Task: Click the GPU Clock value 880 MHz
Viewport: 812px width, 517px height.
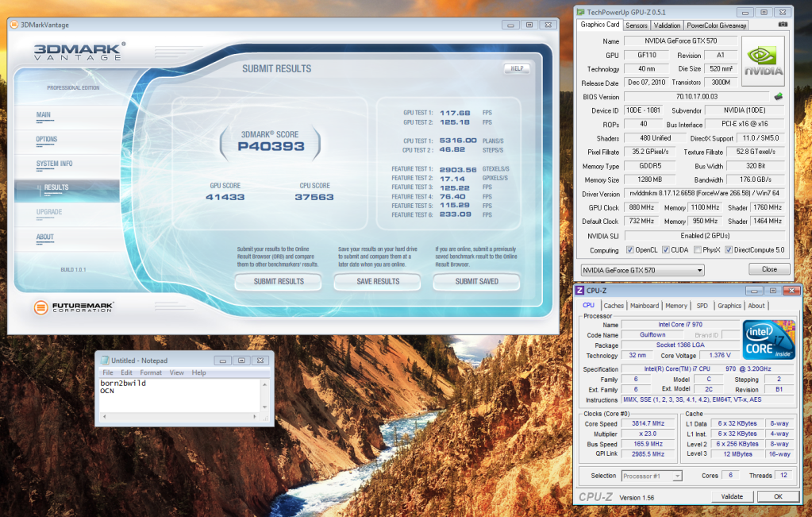Action: (x=641, y=208)
